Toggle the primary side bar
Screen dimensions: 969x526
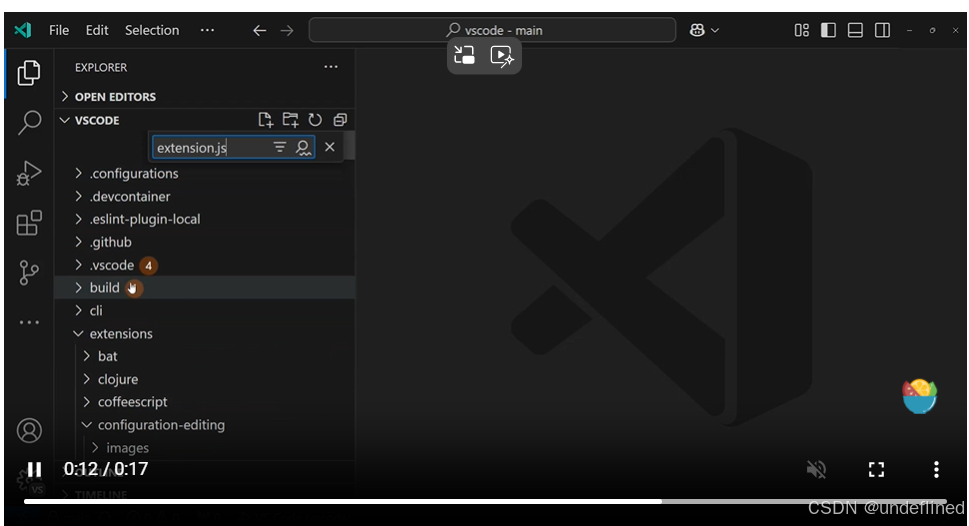click(828, 30)
